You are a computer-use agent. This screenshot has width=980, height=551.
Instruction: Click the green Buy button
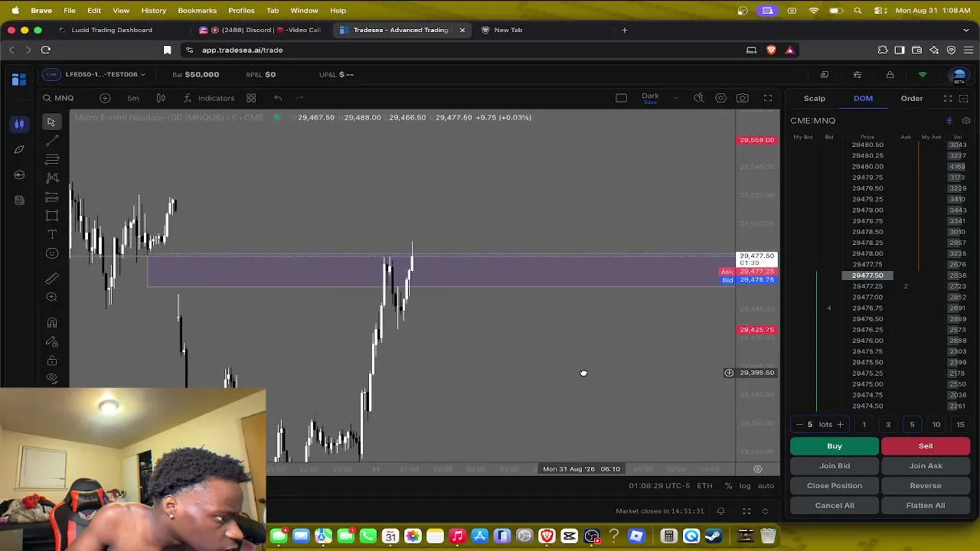835,446
